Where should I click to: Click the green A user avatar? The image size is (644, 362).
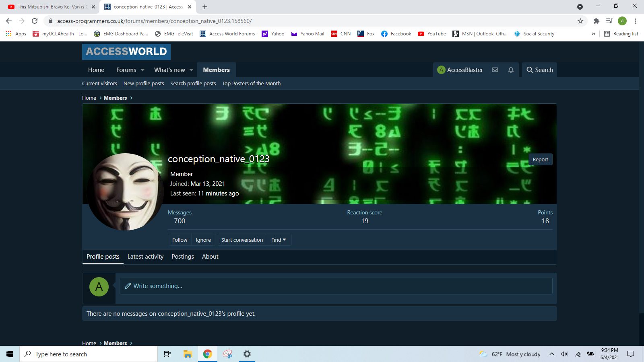coord(99,287)
